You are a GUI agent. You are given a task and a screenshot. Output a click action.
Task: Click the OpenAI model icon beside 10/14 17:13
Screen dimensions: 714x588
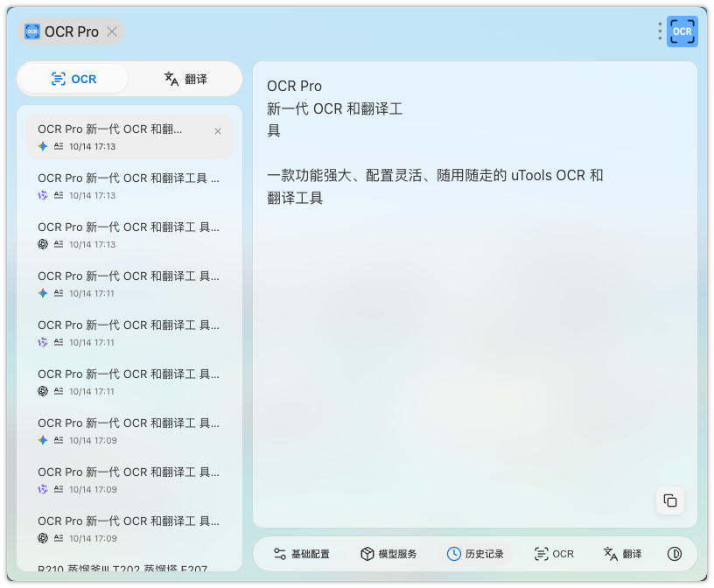click(43, 244)
